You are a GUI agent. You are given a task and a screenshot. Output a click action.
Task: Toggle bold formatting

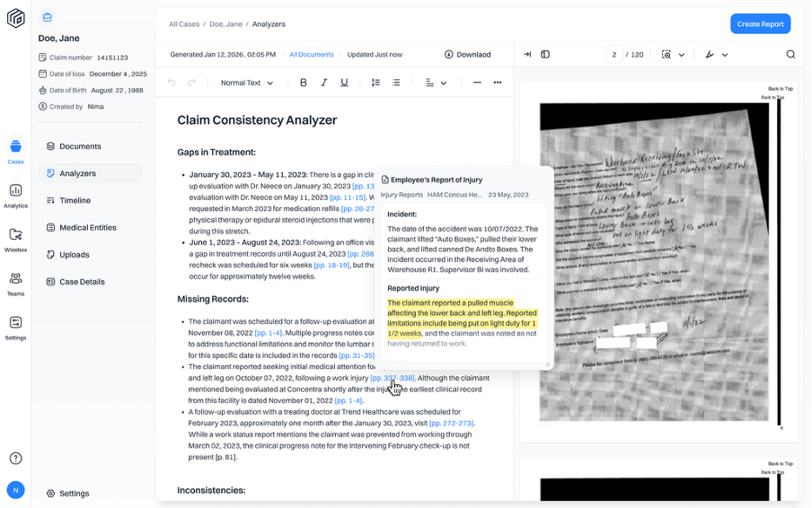coord(304,83)
